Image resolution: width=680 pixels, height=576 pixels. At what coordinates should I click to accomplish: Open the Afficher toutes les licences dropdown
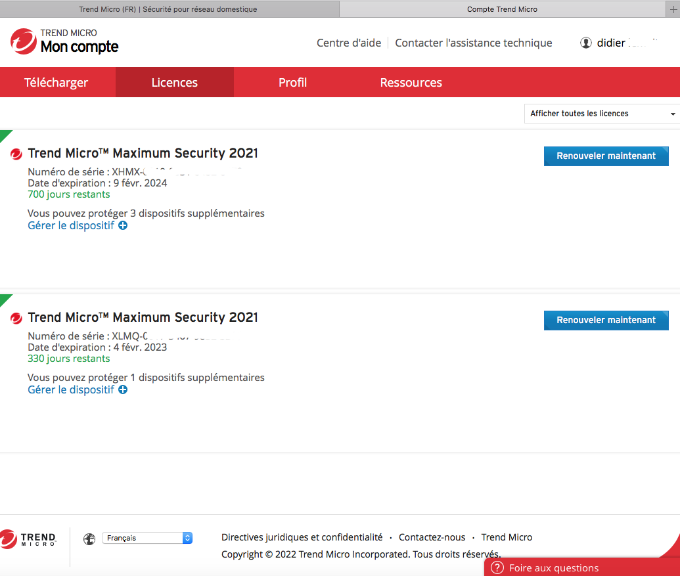pyautogui.click(x=602, y=114)
